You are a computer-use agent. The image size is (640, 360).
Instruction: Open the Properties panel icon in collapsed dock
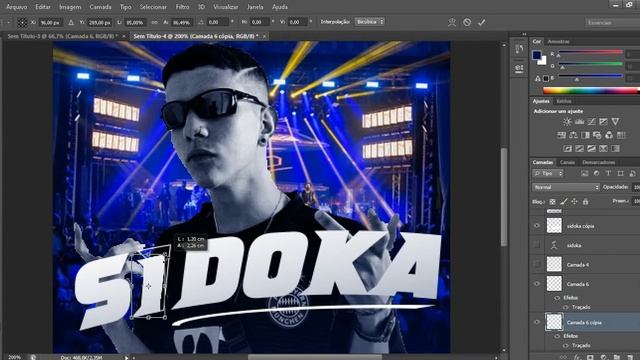tap(519, 68)
